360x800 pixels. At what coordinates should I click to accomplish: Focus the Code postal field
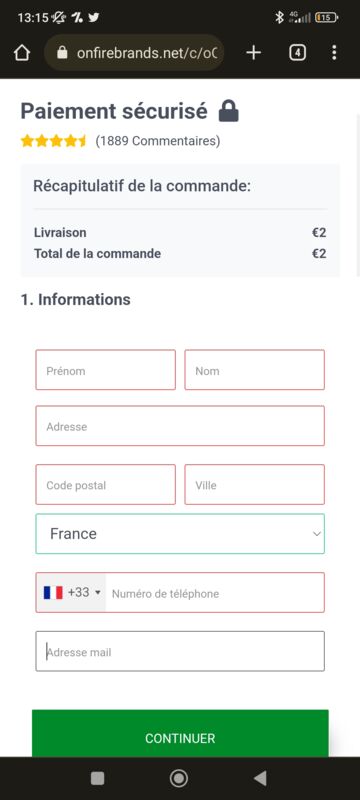coord(106,485)
